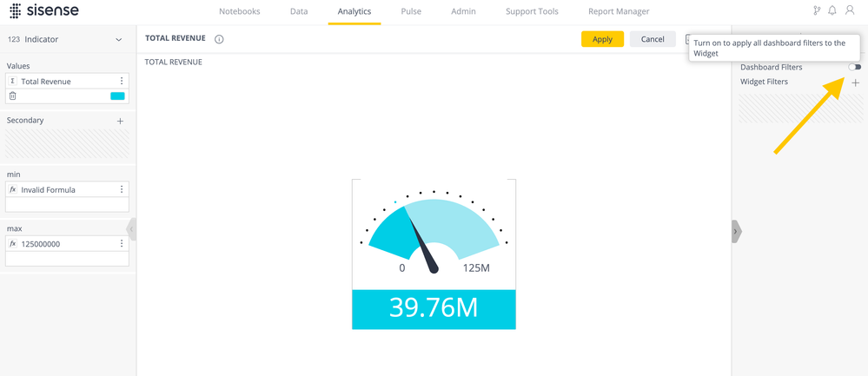Screen dimensions: 868x376
Task: Go to the Pulse tab
Action: pyautogui.click(x=411, y=11)
